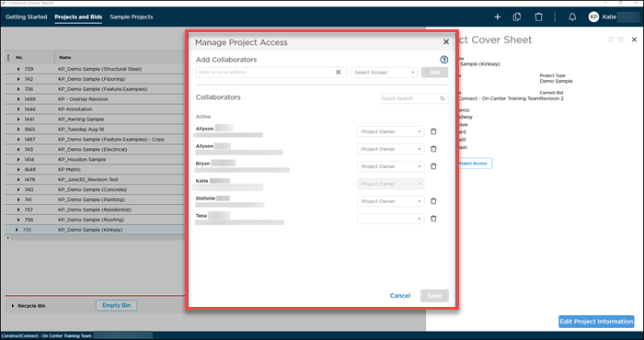The image size is (644, 340).
Task: Click the Empty Bin button
Action: tap(117, 306)
